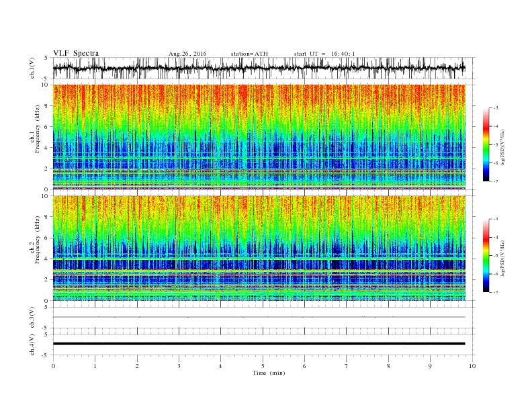
Task: Click the ch.1 color bar "log(PSD)(V²/Hz)" label
Action: coord(503,147)
